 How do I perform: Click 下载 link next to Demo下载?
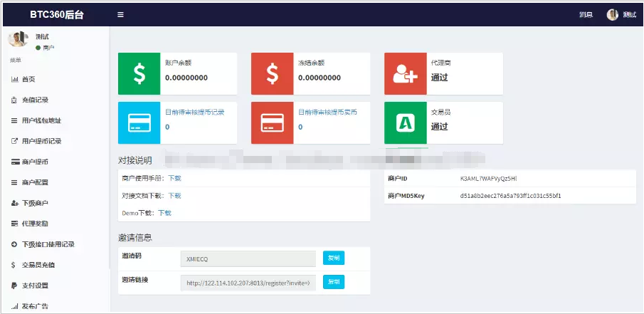(164, 213)
